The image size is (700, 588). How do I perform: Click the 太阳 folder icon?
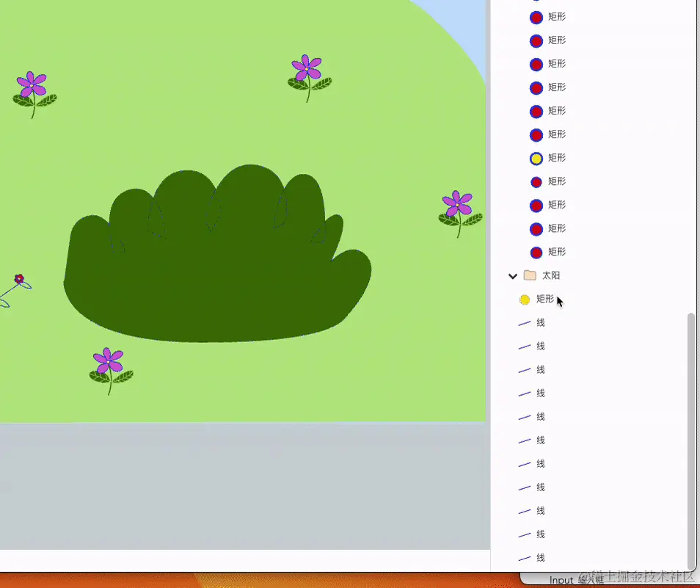529,275
